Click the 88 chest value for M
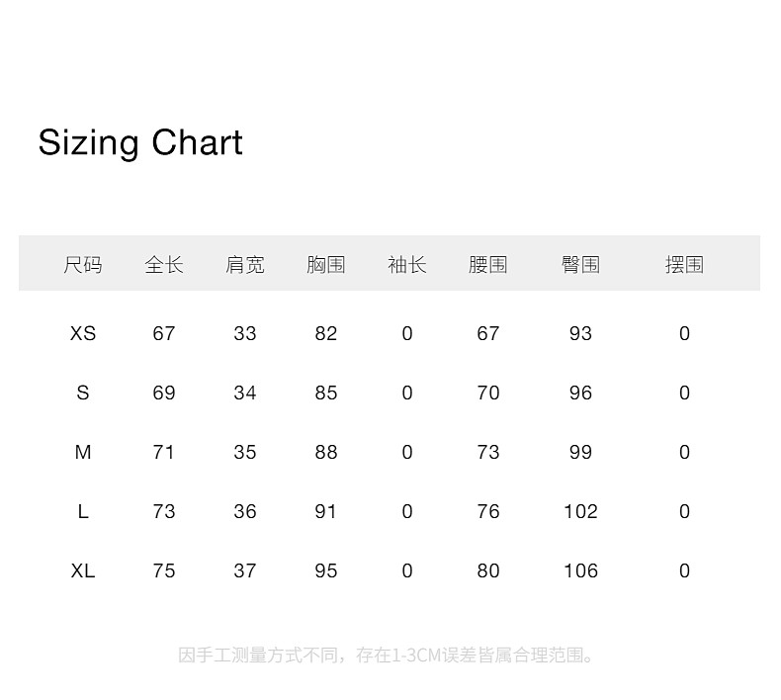 pyautogui.click(x=326, y=453)
